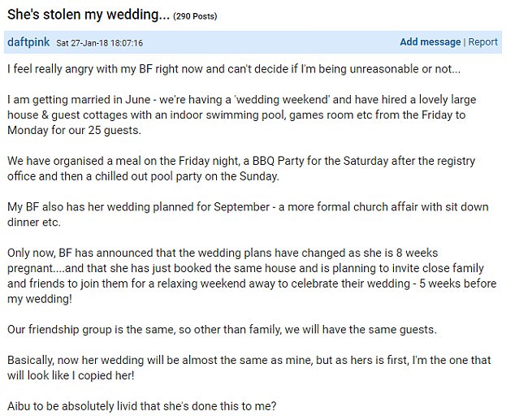Report this post via Report link

(x=483, y=42)
